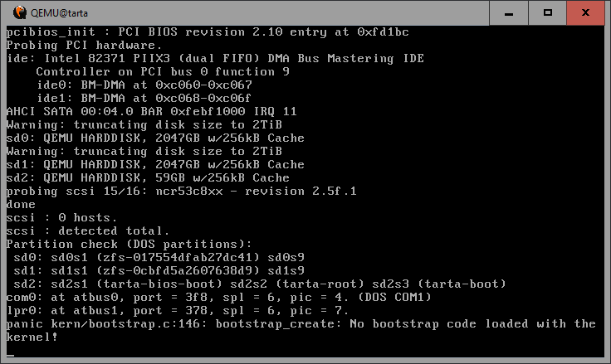Click the probing scsi ncr53c8xx line
Viewport: 611px width, 364px height.
[181, 191]
